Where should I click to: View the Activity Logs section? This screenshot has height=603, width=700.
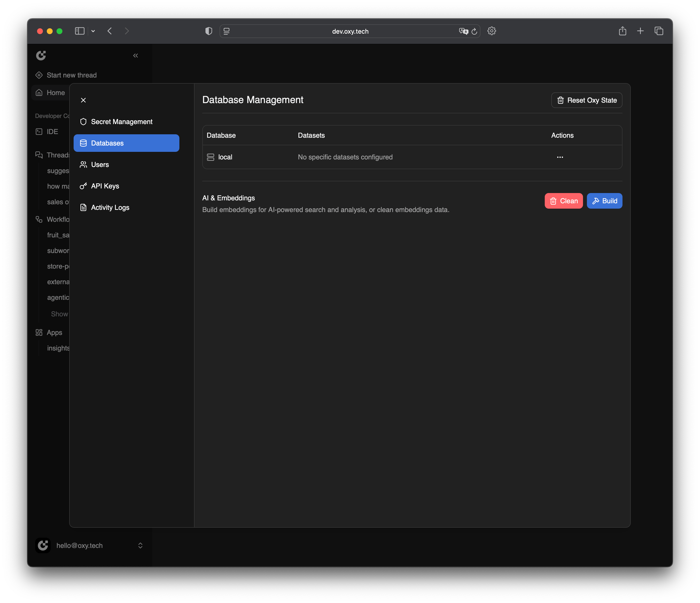[110, 207]
